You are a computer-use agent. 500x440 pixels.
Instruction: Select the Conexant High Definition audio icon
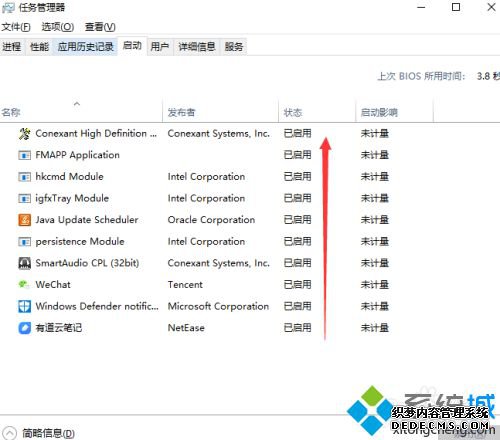point(24,134)
